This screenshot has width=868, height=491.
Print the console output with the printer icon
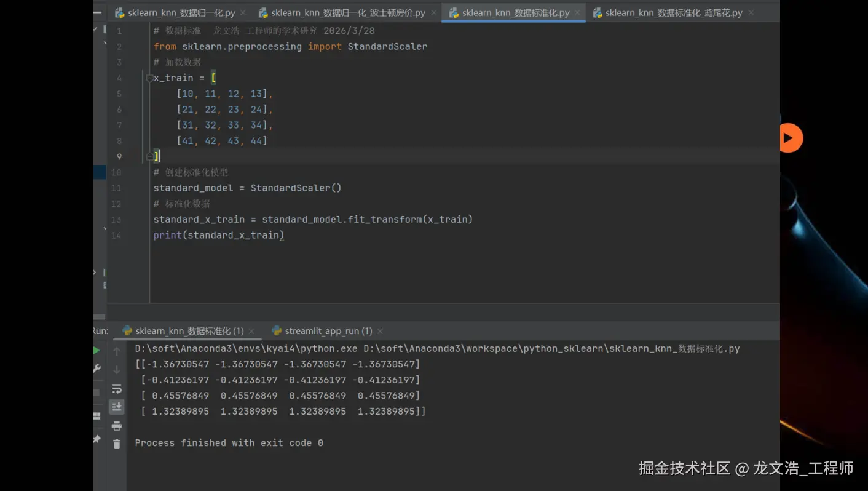click(117, 426)
